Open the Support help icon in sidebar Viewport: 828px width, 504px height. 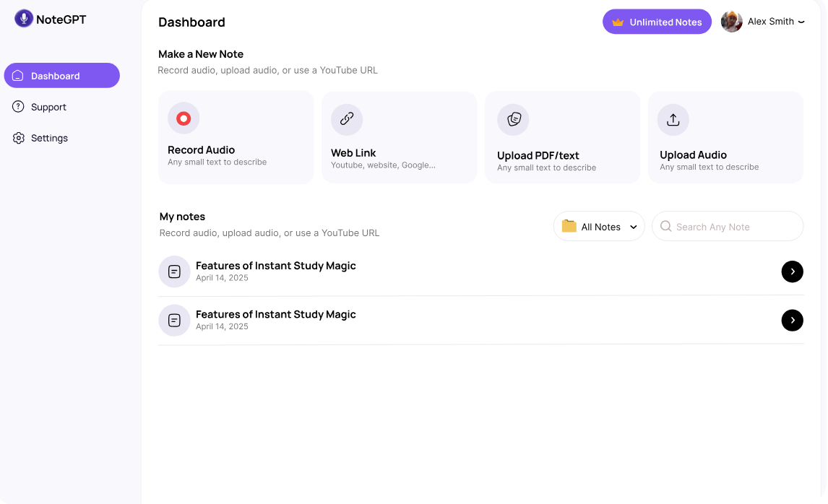pyautogui.click(x=18, y=106)
